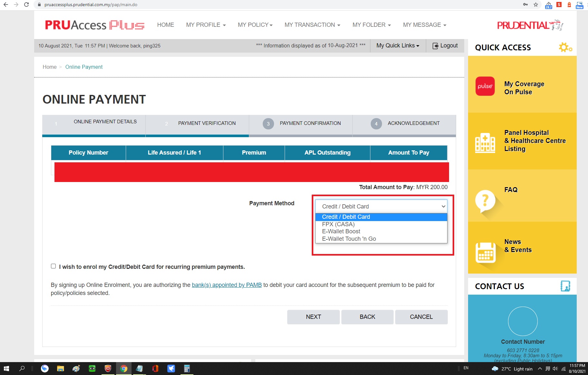Expand the MY POLICY menu
Screen dimensions: 588x375
(255, 25)
